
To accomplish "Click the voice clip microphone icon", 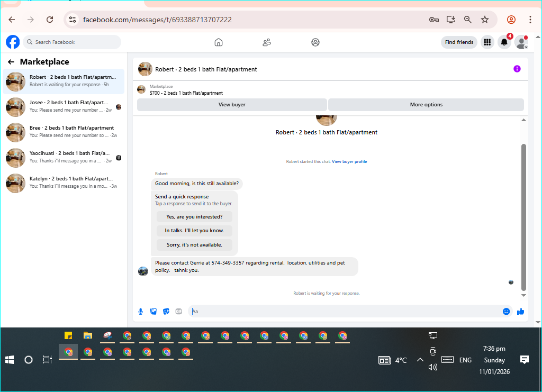I will point(141,312).
